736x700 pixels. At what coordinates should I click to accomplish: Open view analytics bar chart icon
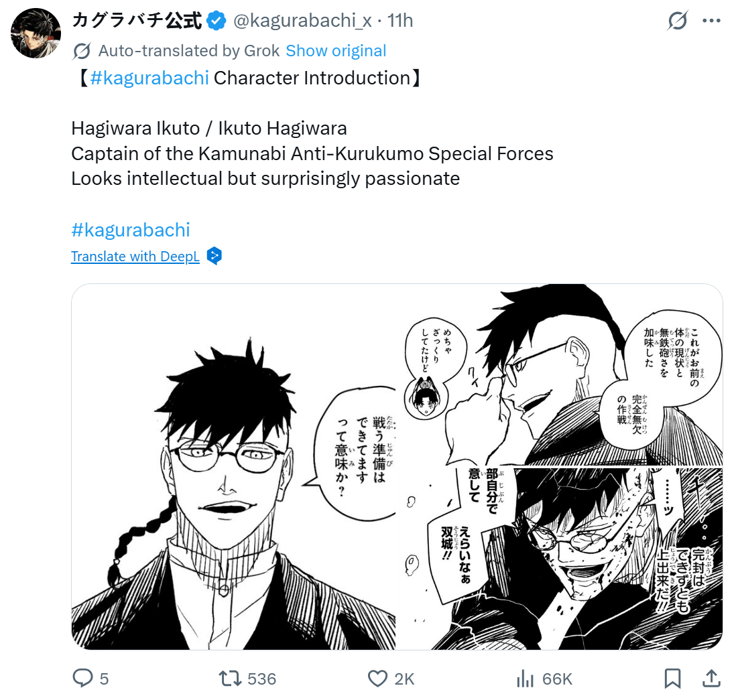tap(526, 679)
